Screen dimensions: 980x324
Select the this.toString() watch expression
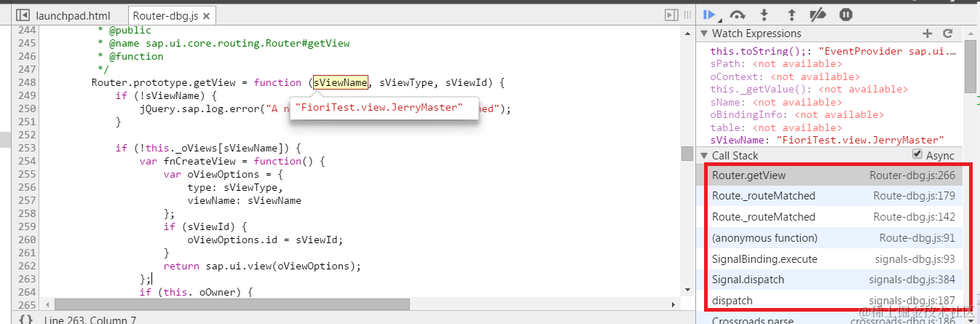tap(833, 52)
